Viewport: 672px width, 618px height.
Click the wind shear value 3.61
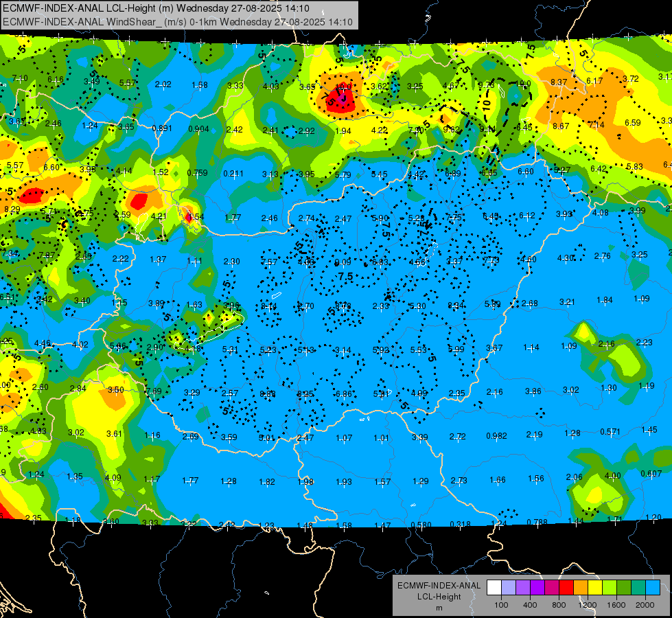[x=114, y=433]
